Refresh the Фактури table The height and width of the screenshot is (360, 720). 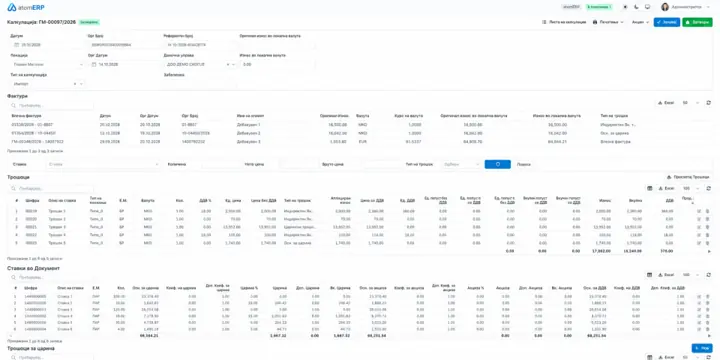709,103
